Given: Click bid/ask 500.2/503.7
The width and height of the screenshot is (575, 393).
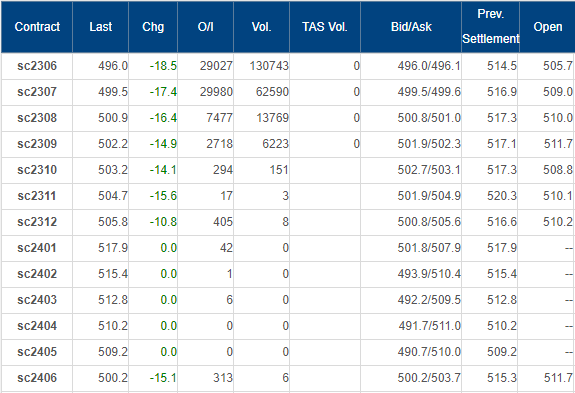Looking at the screenshot, I should pyautogui.click(x=429, y=378).
